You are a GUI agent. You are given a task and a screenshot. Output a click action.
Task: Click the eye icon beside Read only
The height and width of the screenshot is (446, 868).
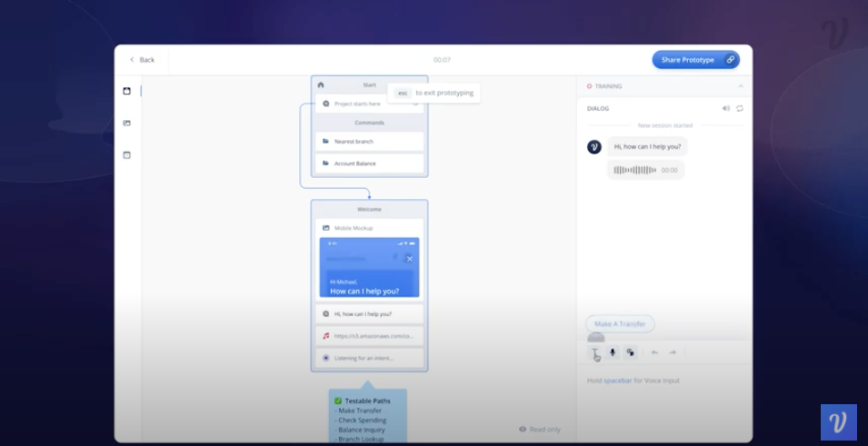pyautogui.click(x=523, y=430)
